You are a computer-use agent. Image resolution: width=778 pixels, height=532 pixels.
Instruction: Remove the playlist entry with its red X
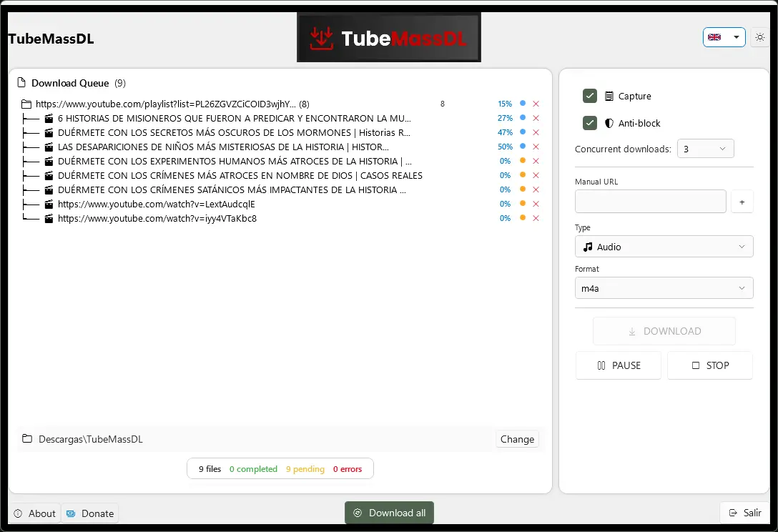536,104
